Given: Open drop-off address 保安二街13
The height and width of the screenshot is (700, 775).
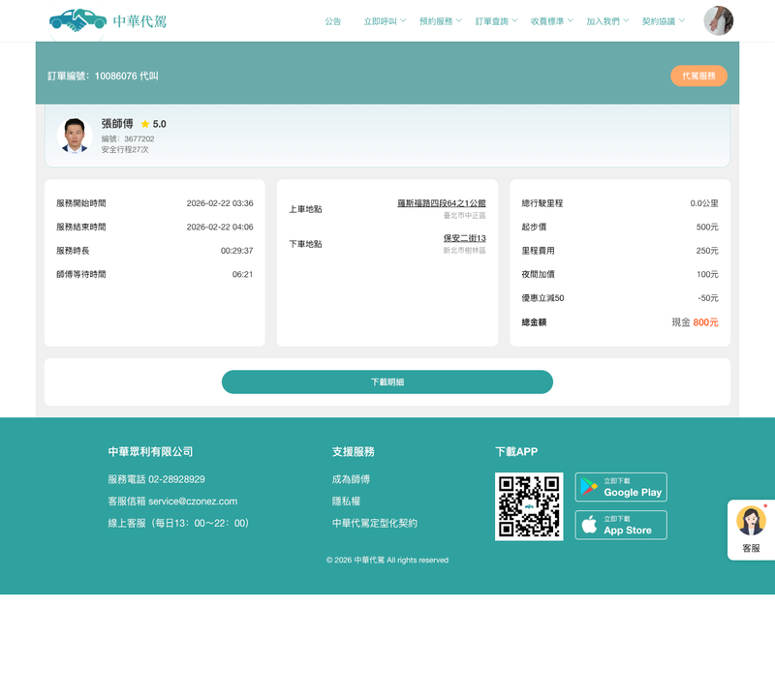Looking at the screenshot, I should [x=464, y=238].
